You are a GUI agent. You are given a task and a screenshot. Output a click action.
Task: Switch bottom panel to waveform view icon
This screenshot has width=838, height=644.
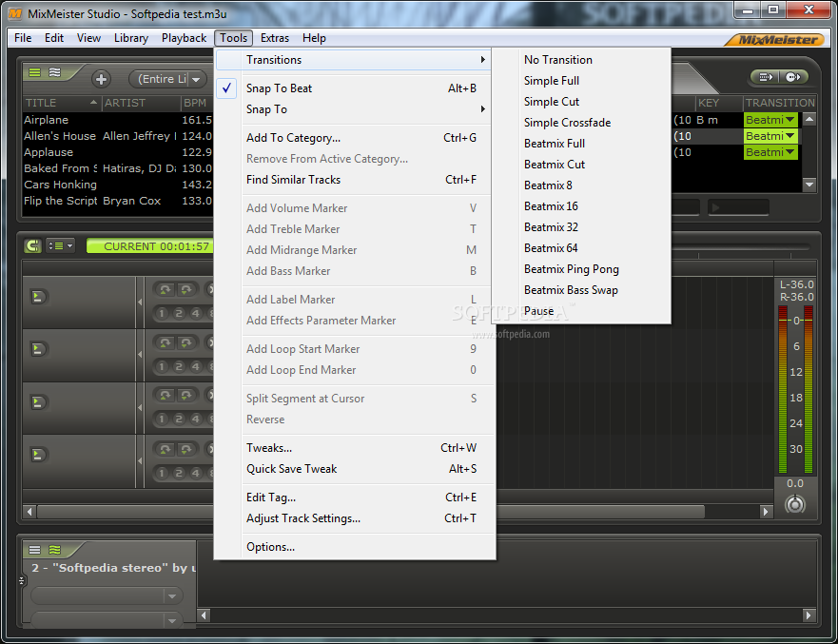[54, 550]
